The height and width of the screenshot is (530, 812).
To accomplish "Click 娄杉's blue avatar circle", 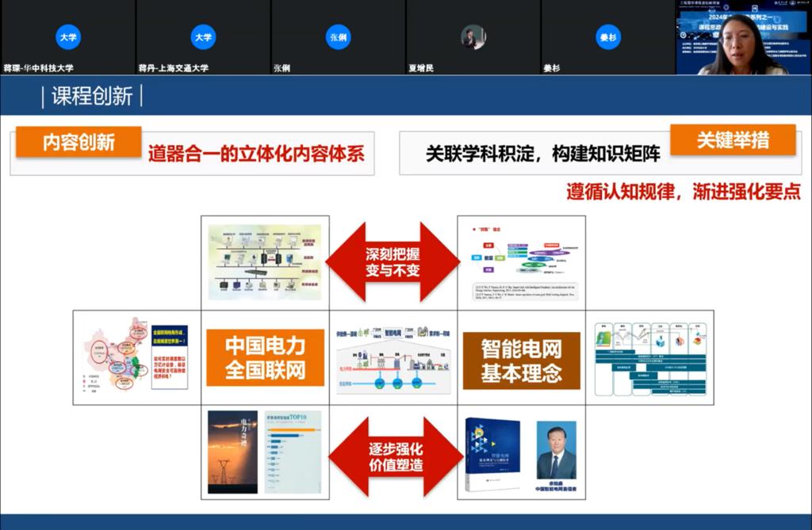I will (608, 36).
